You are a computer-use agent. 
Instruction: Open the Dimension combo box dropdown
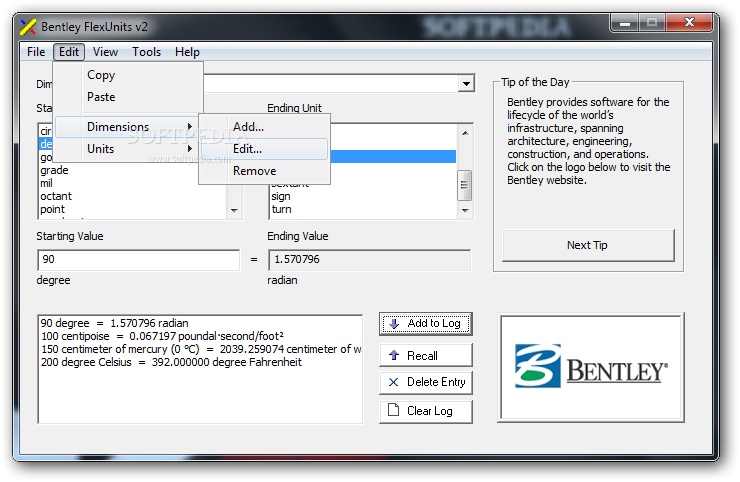point(466,84)
